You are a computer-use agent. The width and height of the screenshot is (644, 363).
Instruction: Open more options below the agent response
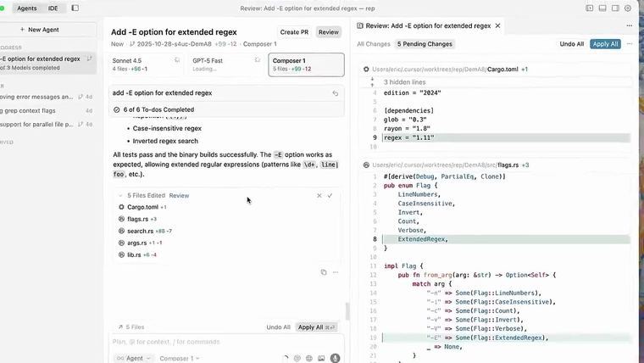click(336, 272)
